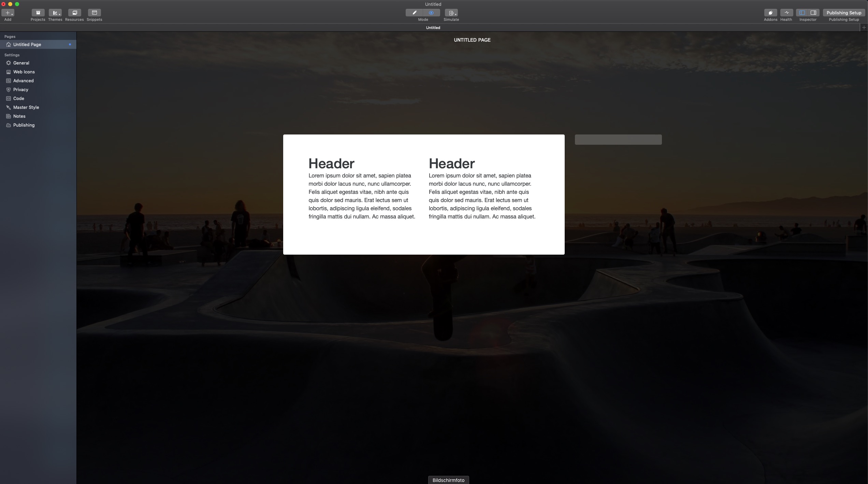The height and width of the screenshot is (484, 868).
Task: Open the Notes section
Action: click(x=38, y=116)
